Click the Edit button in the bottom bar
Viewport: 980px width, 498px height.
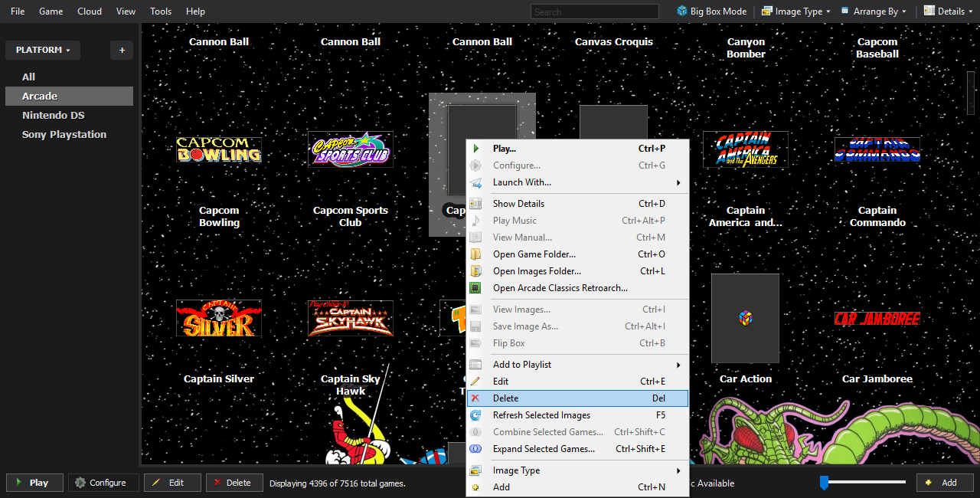point(172,483)
